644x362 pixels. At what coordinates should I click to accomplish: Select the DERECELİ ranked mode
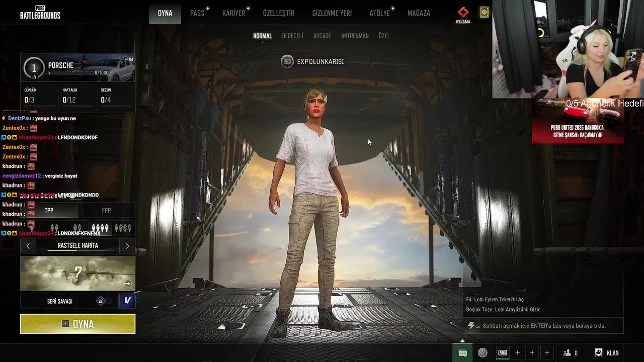point(292,36)
